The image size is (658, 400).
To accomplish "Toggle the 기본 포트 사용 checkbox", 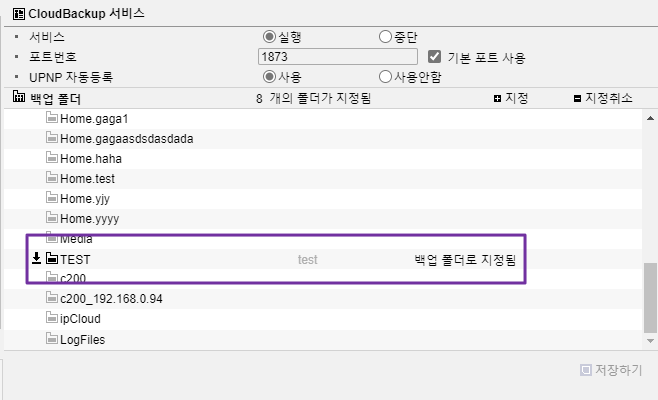I will click(434, 57).
